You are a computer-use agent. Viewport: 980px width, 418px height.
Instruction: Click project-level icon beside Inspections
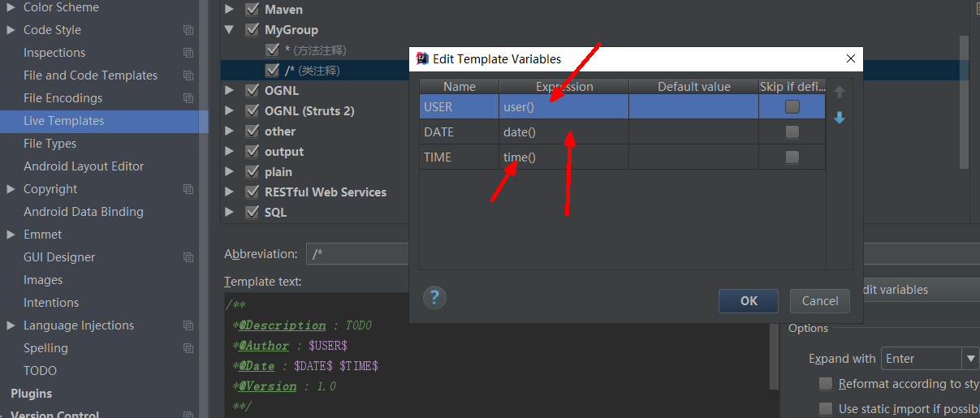(x=188, y=53)
